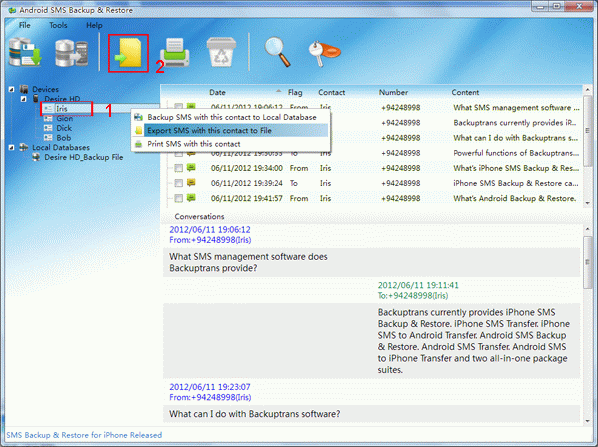Click the Restore database to device toolbar icon
This screenshot has width=598, height=447.
pos(72,53)
